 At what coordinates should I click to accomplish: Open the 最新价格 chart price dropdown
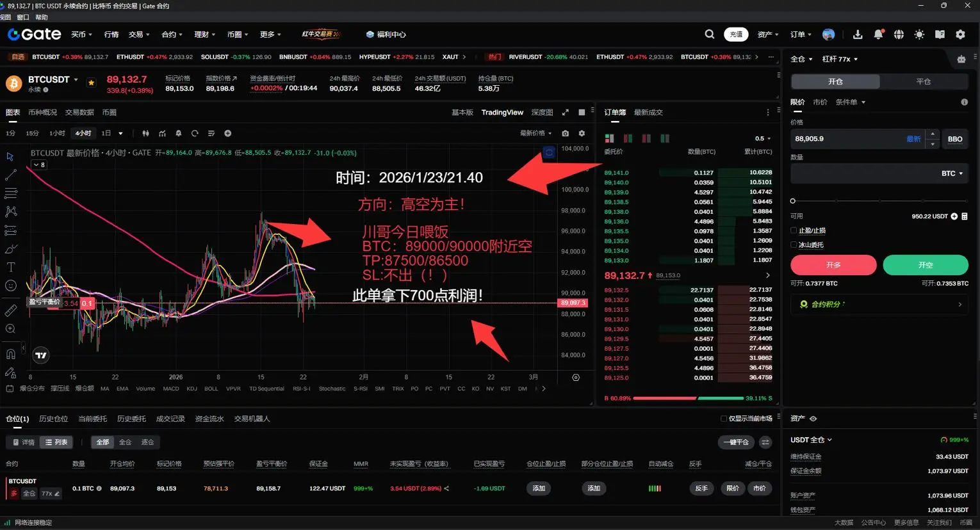pos(535,133)
